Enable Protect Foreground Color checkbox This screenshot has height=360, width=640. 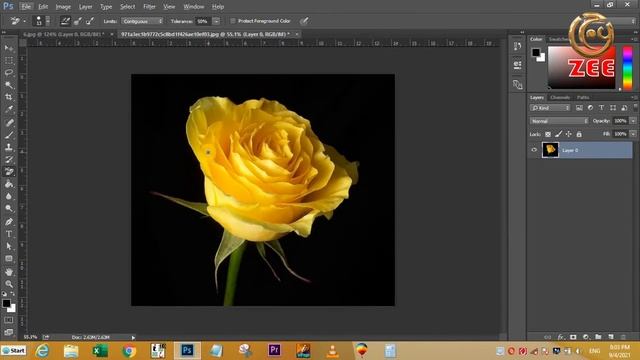point(233,21)
